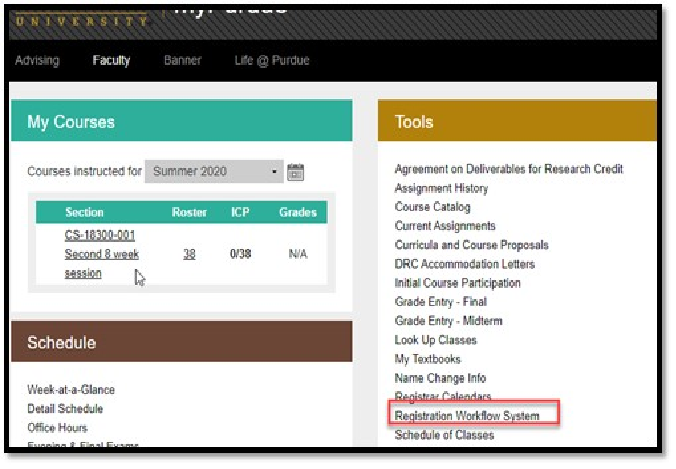Image resolution: width=676 pixels, height=469 pixels.
Task: Open the Banner tab
Action: (182, 61)
